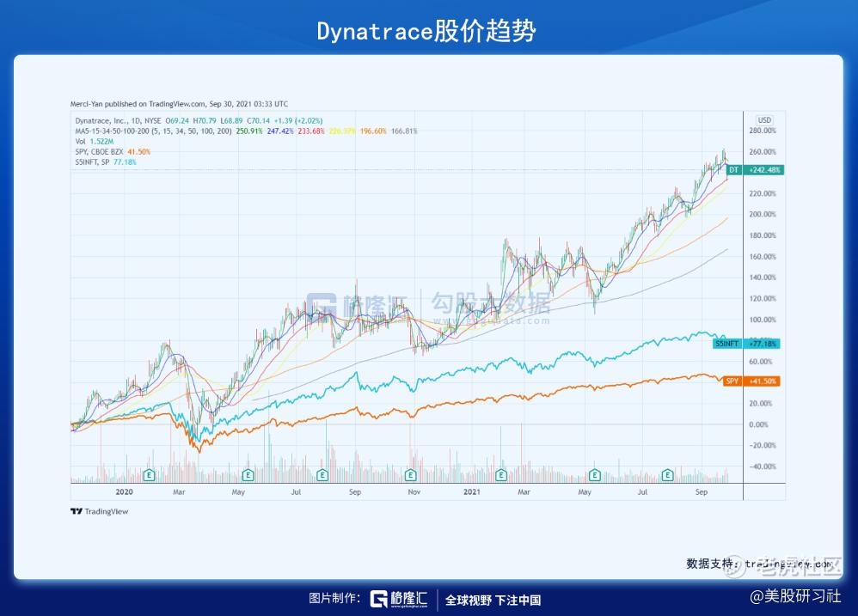Select the 'Dynatrace, Inc., 1D, NYSE' legend title
This screenshot has height=616, width=858.
[x=118, y=121]
